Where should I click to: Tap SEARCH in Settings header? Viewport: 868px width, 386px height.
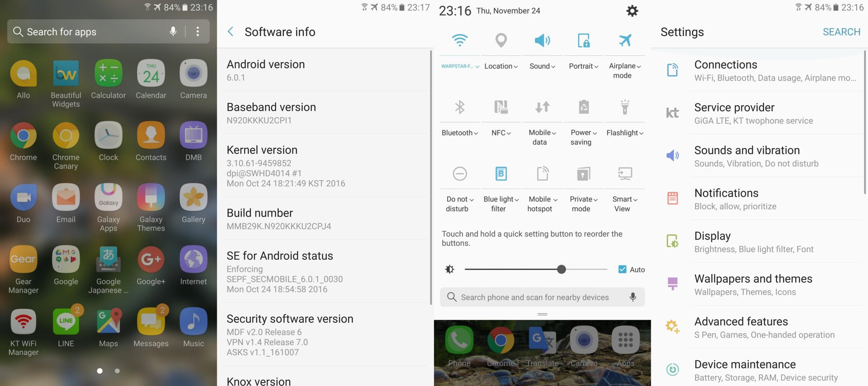click(841, 32)
